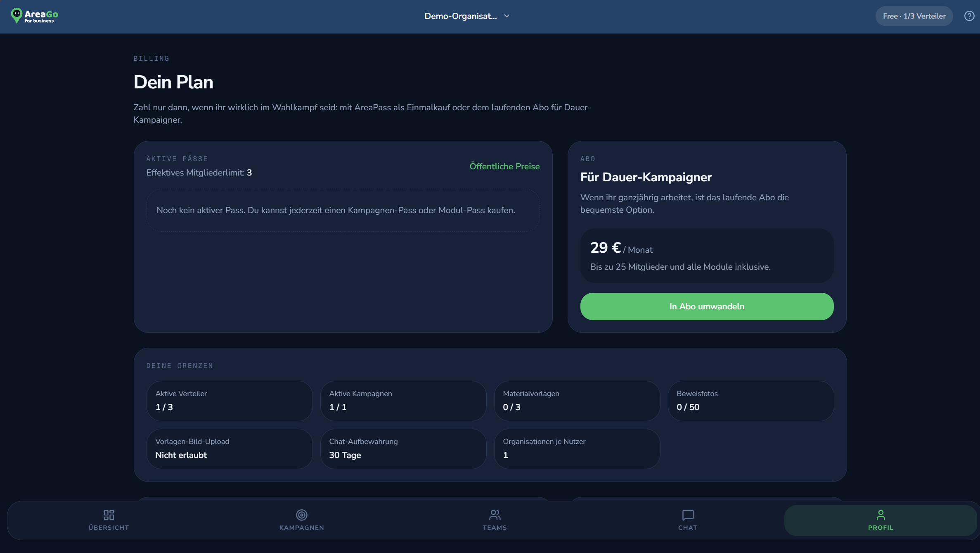The image size is (980, 553).
Task: Click the AKTIVE PÄSSE section label
Action: point(177,159)
